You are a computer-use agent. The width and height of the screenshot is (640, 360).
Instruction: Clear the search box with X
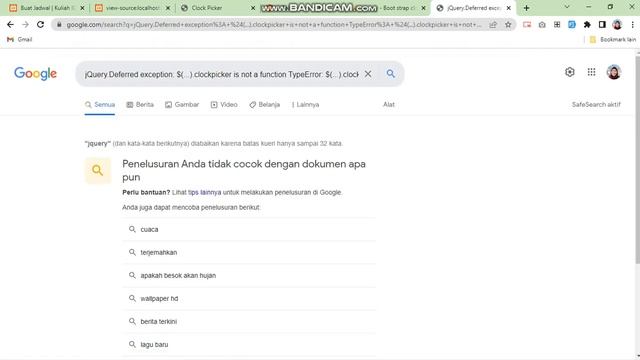click(368, 74)
